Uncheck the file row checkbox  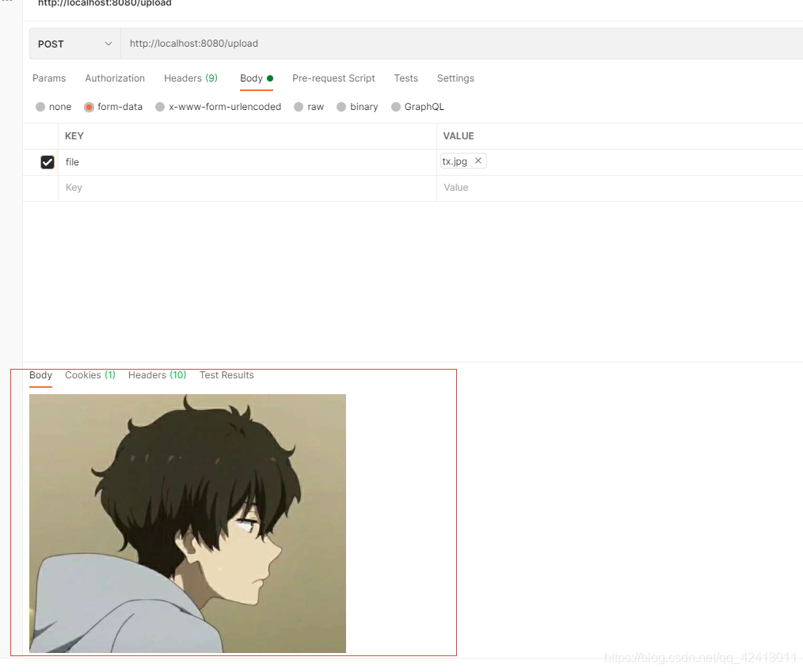[47, 162]
